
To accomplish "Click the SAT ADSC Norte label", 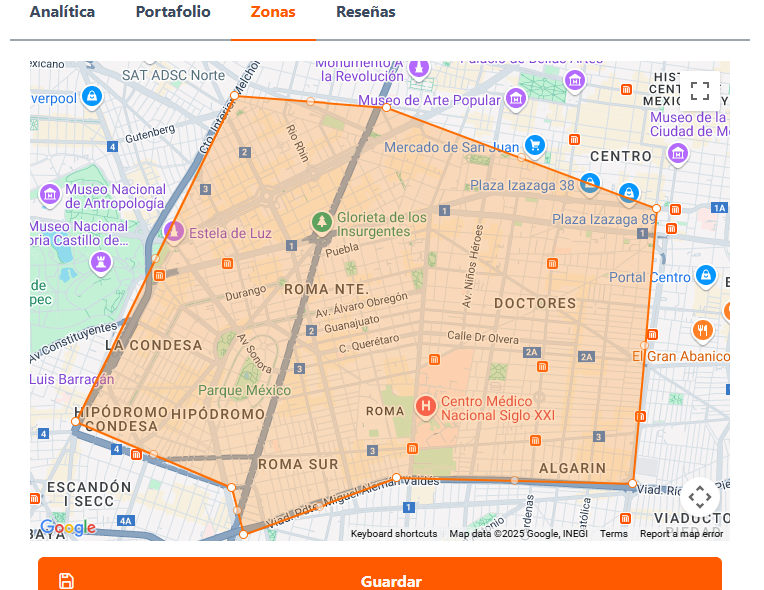I will (x=173, y=75).
